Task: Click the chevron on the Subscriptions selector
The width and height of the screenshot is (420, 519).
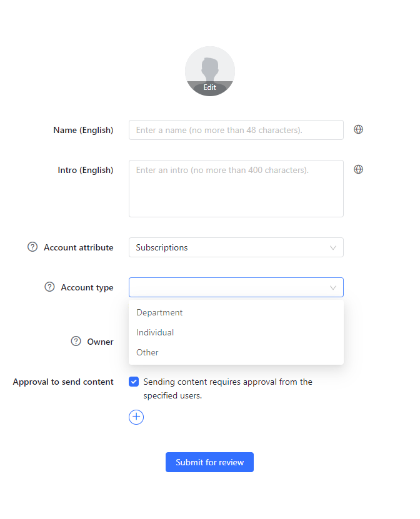Action: (x=332, y=247)
